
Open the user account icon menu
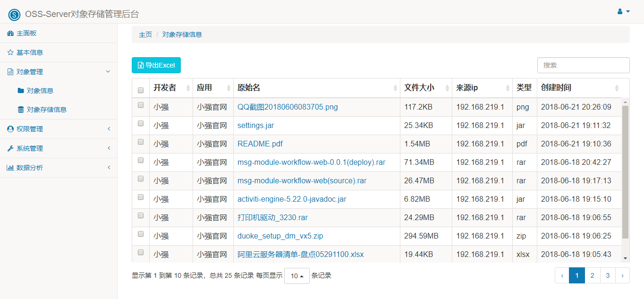click(x=624, y=11)
